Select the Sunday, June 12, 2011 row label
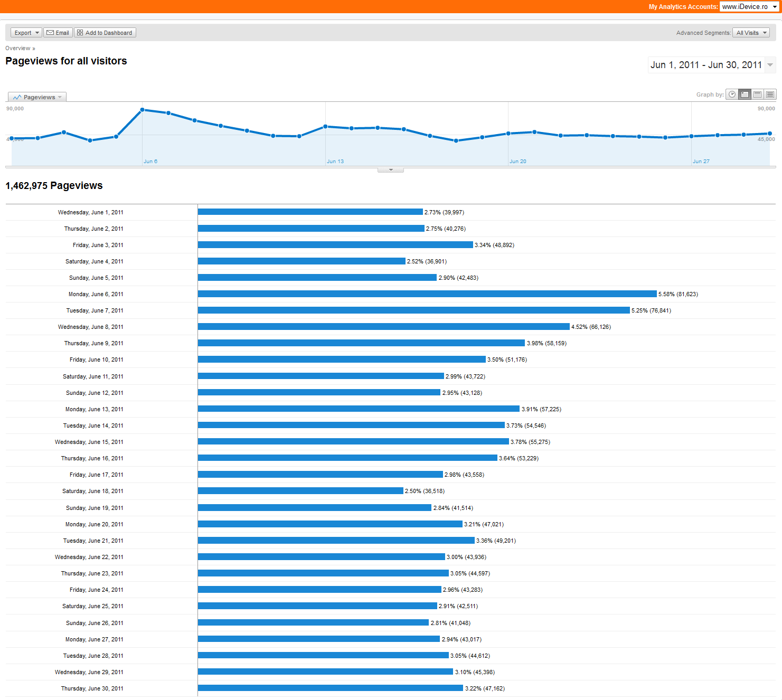Viewport: 782px width, 700px height. [95, 393]
